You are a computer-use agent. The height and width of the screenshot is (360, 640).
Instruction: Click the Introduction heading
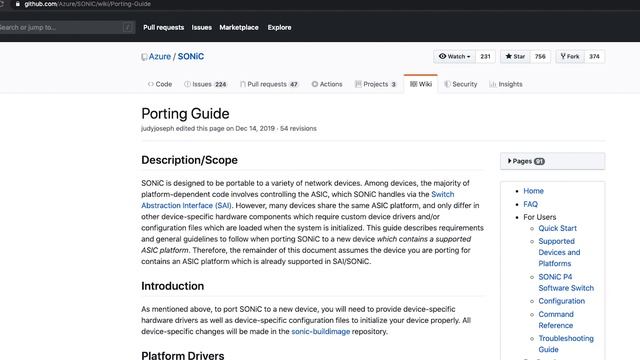point(173,286)
